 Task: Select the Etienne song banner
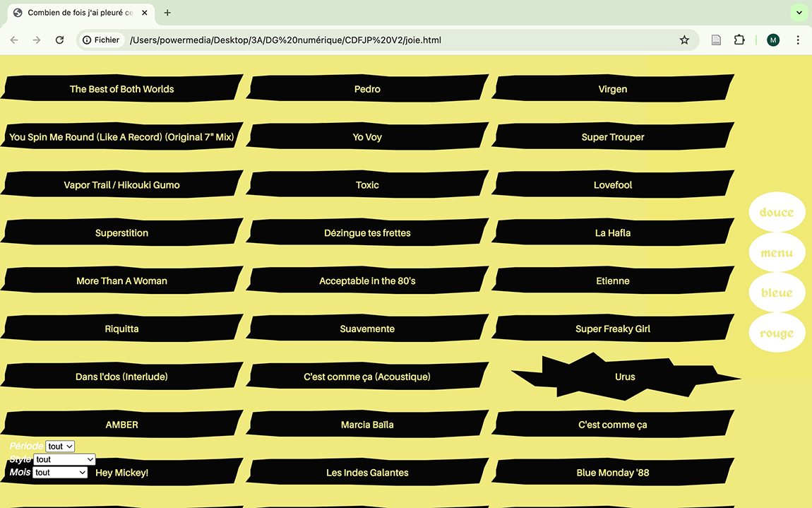click(x=613, y=280)
